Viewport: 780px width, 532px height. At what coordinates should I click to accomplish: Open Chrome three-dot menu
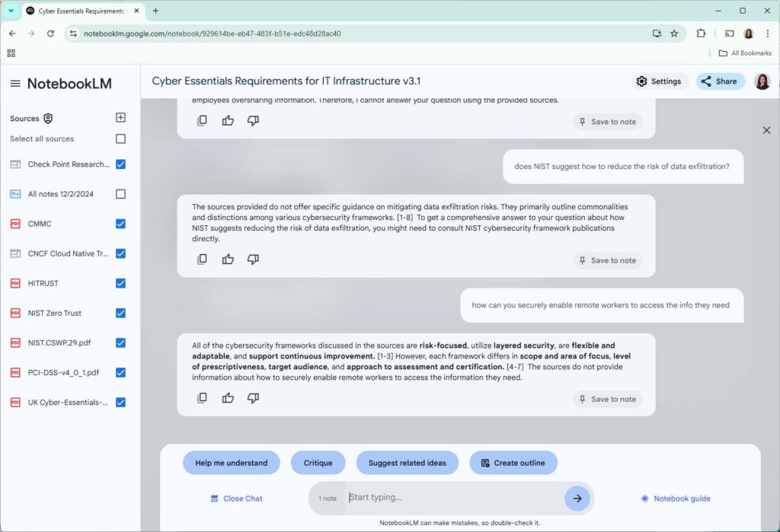coord(768,33)
